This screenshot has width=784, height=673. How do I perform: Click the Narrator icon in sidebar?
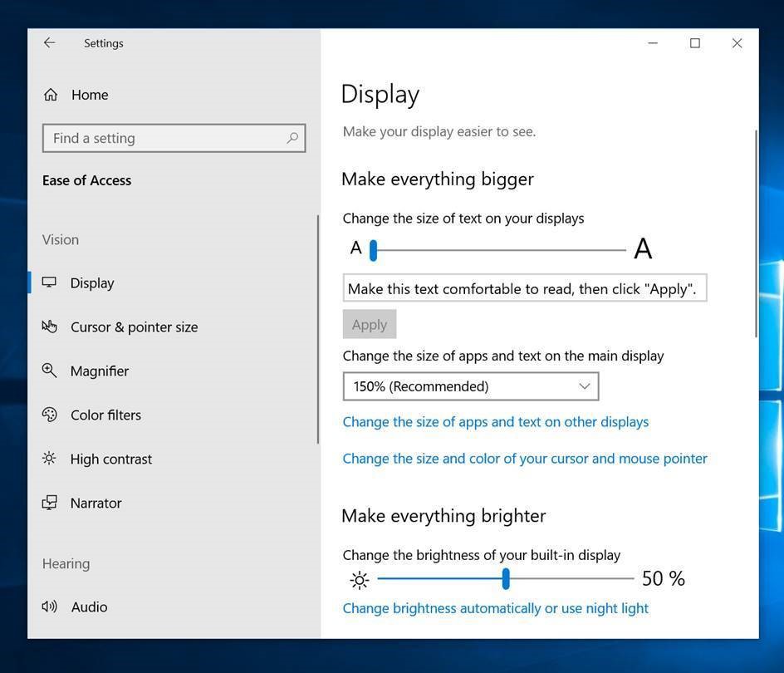tap(50, 503)
